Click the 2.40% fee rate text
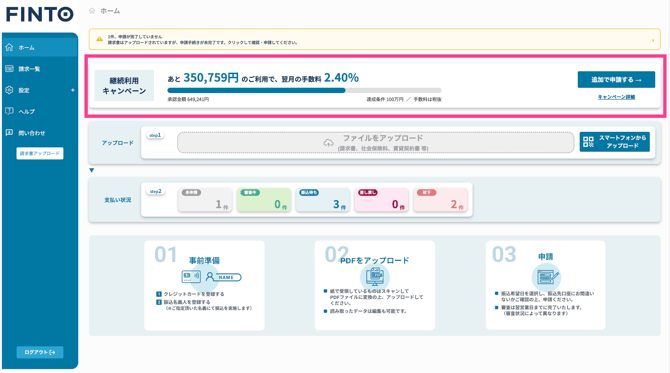Viewport: 670px width, 373px height. click(x=341, y=78)
